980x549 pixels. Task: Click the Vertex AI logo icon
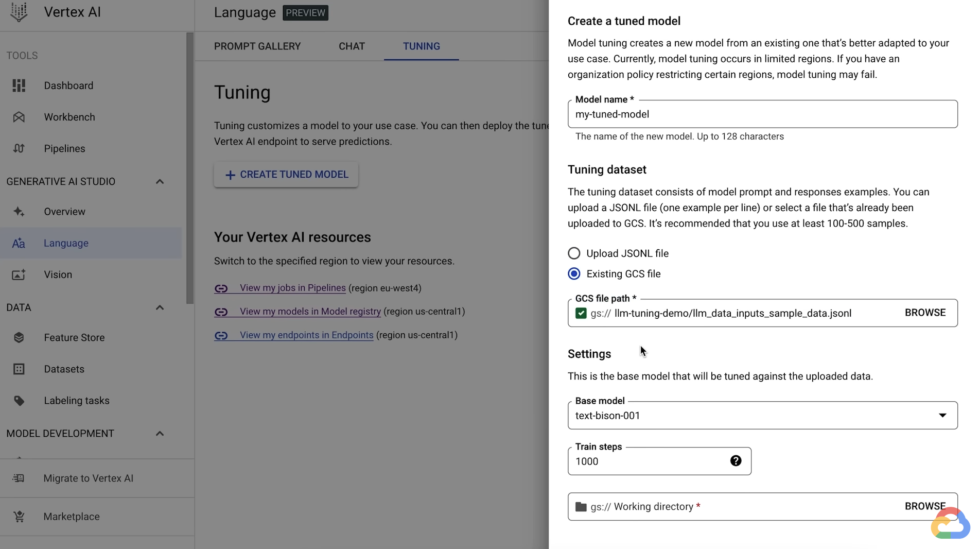pyautogui.click(x=19, y=12)
